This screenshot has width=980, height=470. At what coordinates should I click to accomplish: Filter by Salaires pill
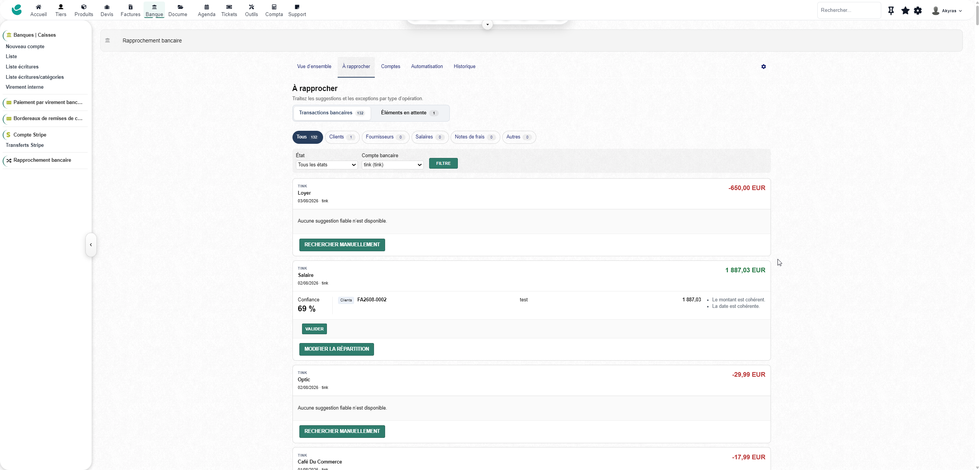coord(430,137)
